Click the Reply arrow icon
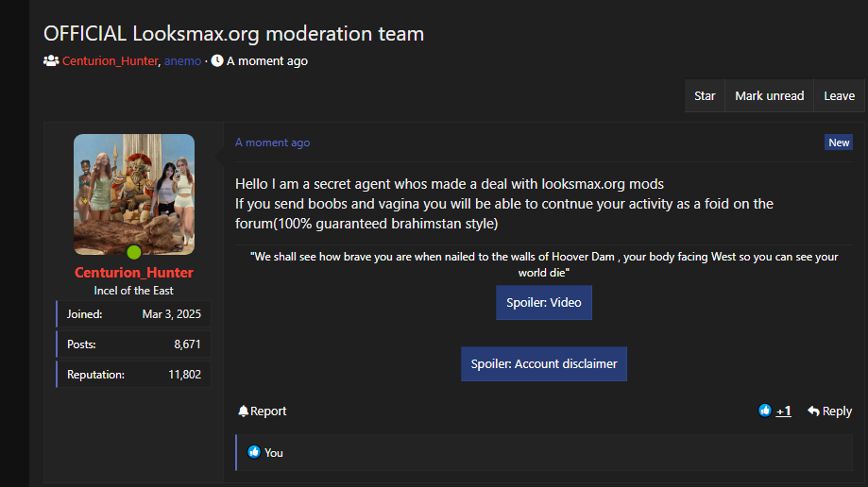This screenshot has width=868, height=487. tap(813, 411)
